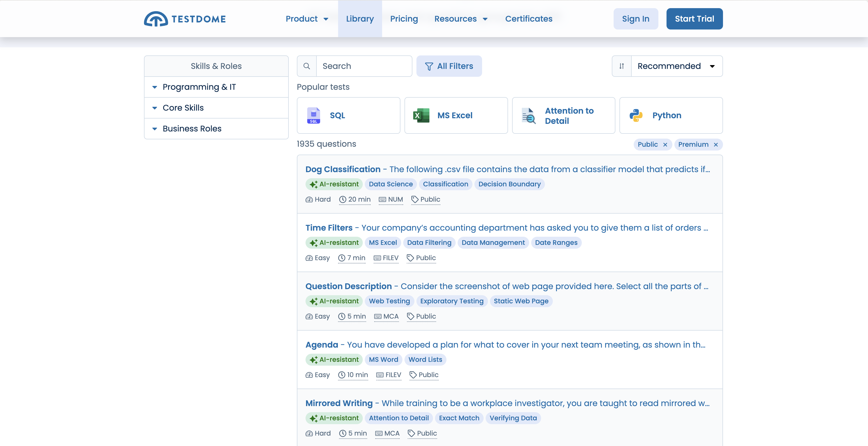Screen dimensions: 868x446
Task: Open Attention to Detail test icon
Action: point(529,115)
